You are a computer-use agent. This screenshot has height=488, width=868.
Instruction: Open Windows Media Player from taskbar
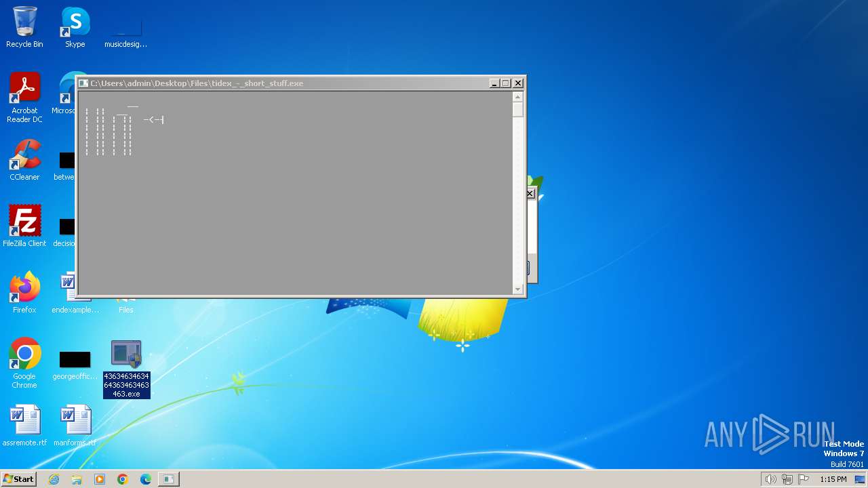[x=100, y=479]
